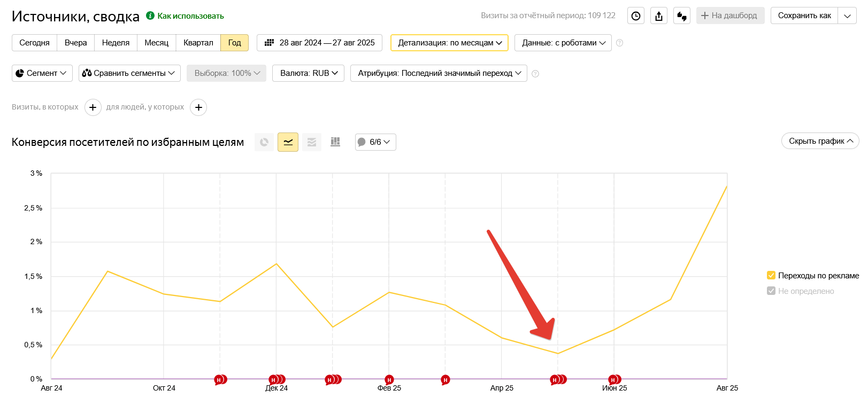Click 'Скрыть график' button
The width and height of the screenshot is (868, 413).
click(x=820, y=141)
